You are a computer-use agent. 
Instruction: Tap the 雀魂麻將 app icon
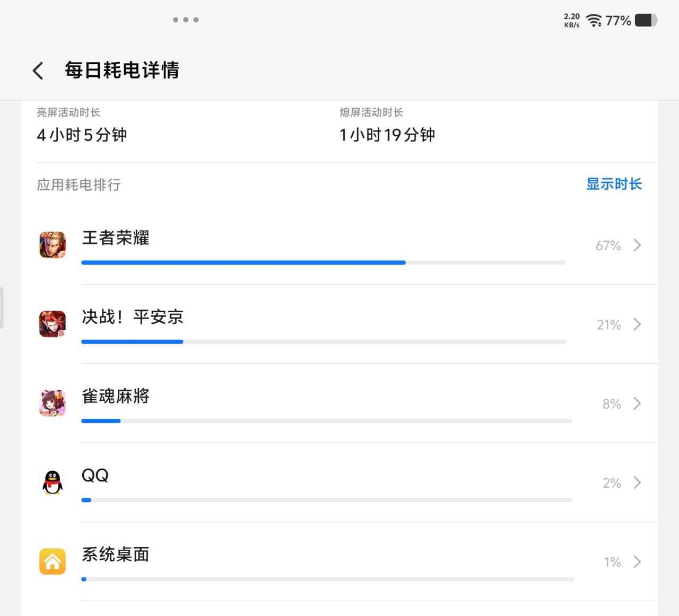(53, 403)
